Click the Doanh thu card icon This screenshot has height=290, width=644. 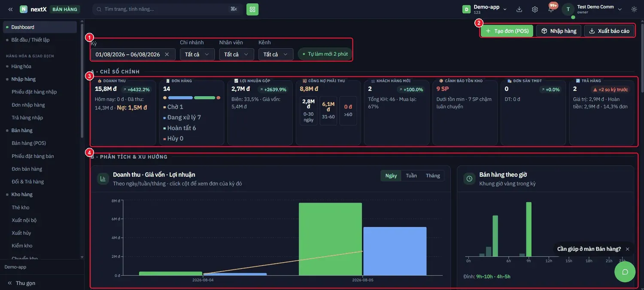click(x=100, y=81)
